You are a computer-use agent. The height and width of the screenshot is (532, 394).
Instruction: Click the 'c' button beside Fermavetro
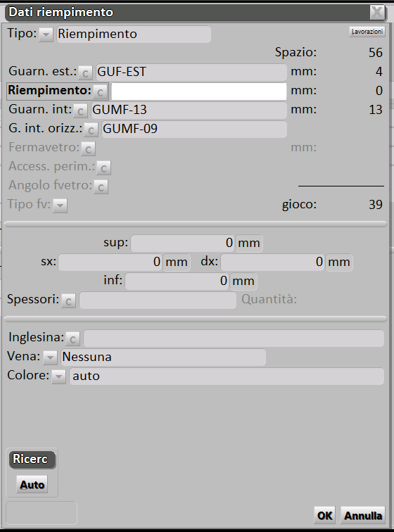(88, 149)
